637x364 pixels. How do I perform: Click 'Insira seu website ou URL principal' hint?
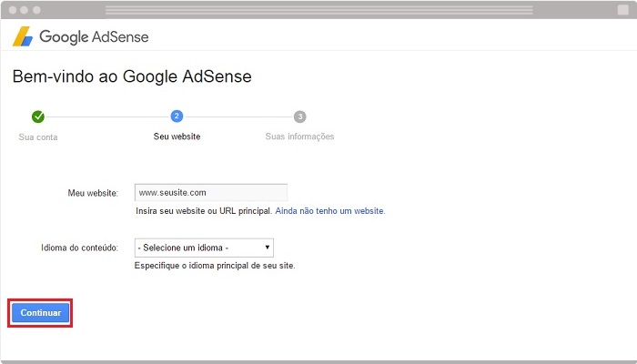coord(204,211)
